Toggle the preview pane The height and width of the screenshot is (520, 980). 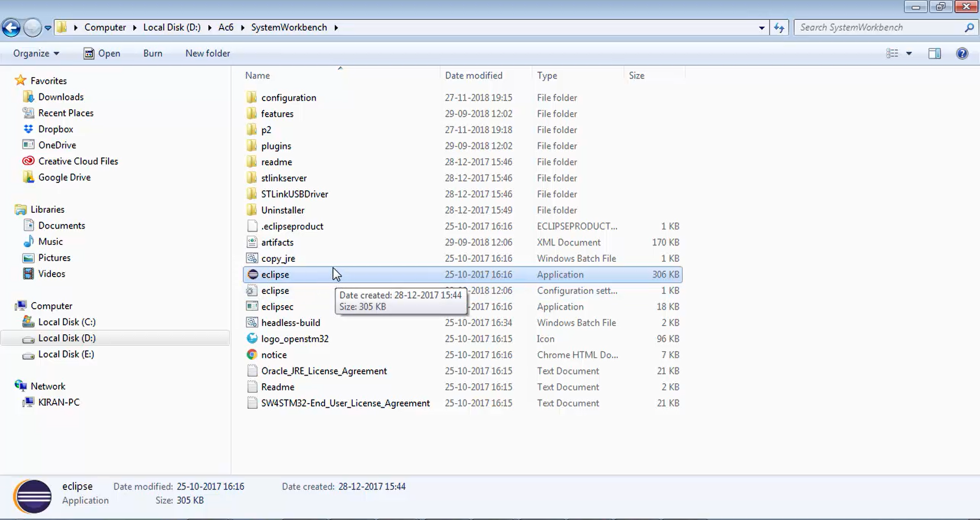click(935, 54)
